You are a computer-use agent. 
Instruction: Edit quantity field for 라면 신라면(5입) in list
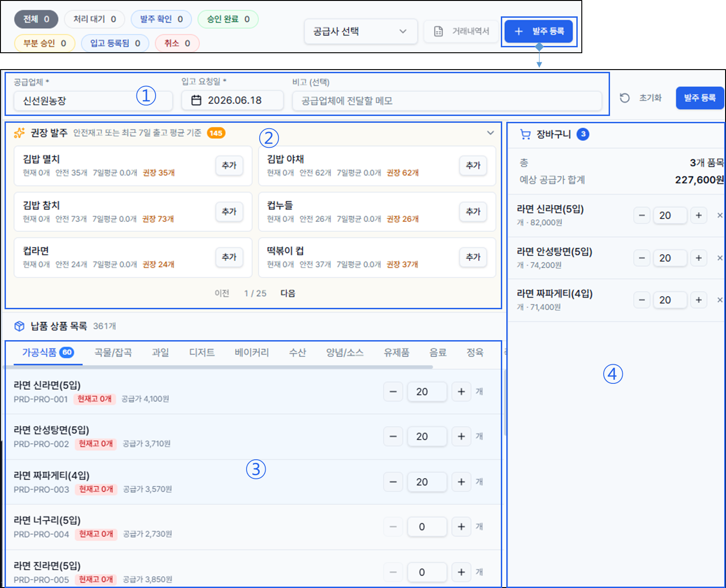point(427,392)
